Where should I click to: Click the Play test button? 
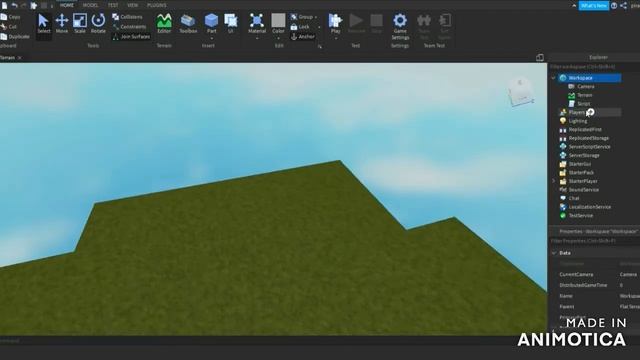[x=335, y=23]
